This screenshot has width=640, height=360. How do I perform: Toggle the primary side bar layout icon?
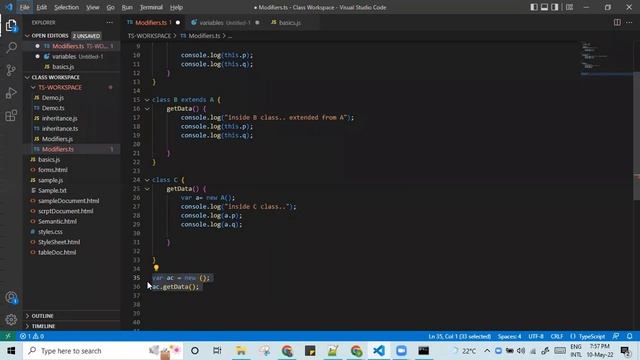tap(534, 7)
